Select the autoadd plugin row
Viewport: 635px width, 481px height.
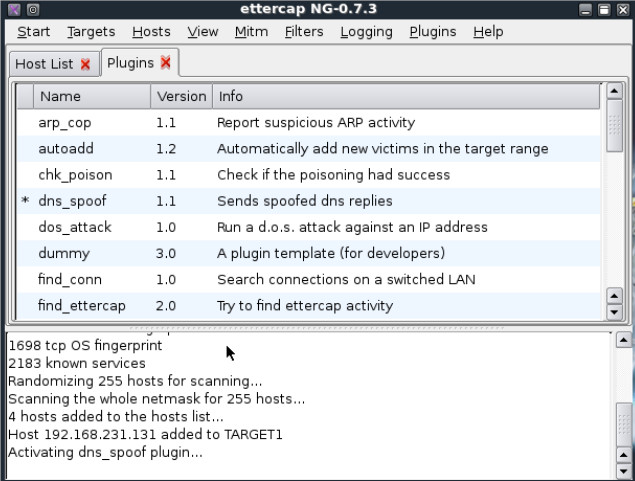pyautogui.click(x=308, y=149)
